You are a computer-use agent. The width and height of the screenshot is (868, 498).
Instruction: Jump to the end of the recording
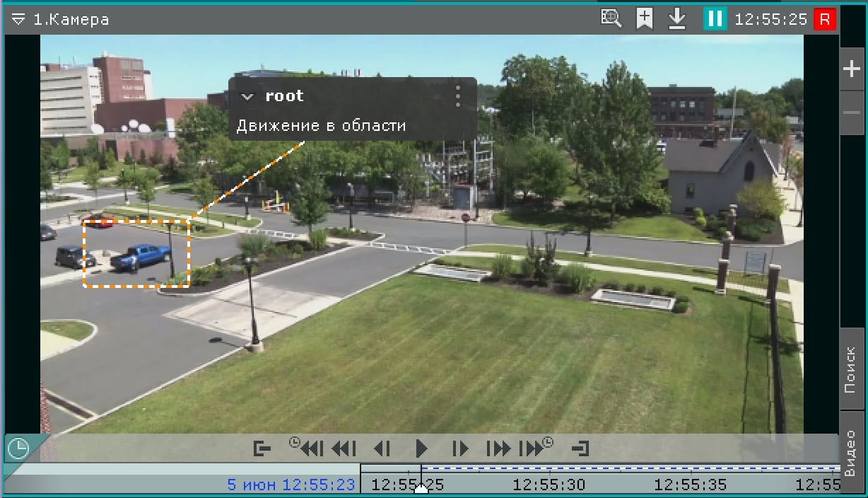click(x=580, y=448)
